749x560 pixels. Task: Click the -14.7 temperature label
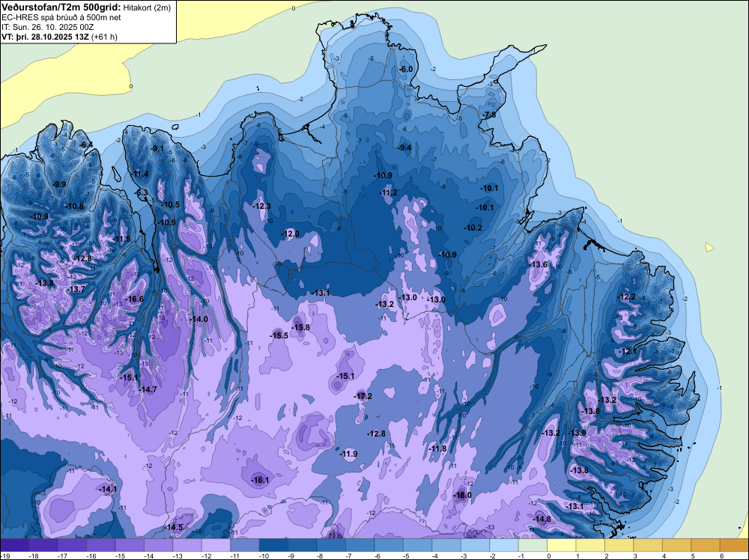click(148, 389)
